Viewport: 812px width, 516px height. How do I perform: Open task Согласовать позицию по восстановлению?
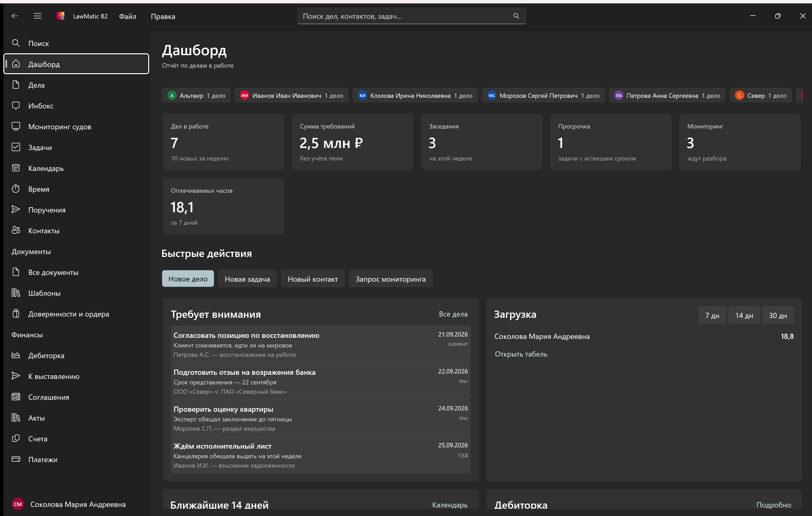click(x=321, y=344)
